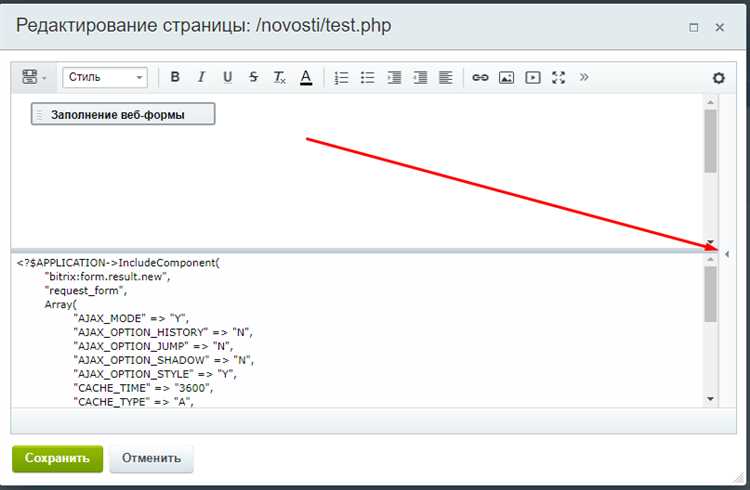Screen dimensions: 750x490
Task: Open the Стиль style dropdown
Action: [105, 77]
